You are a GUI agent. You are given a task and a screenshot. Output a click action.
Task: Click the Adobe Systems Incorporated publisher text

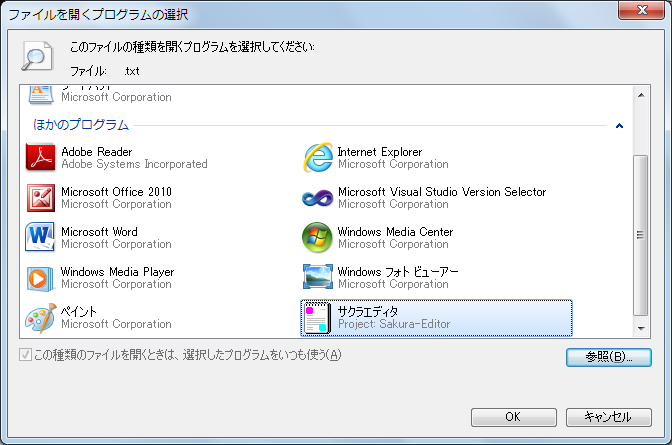[x=134, y=164]
